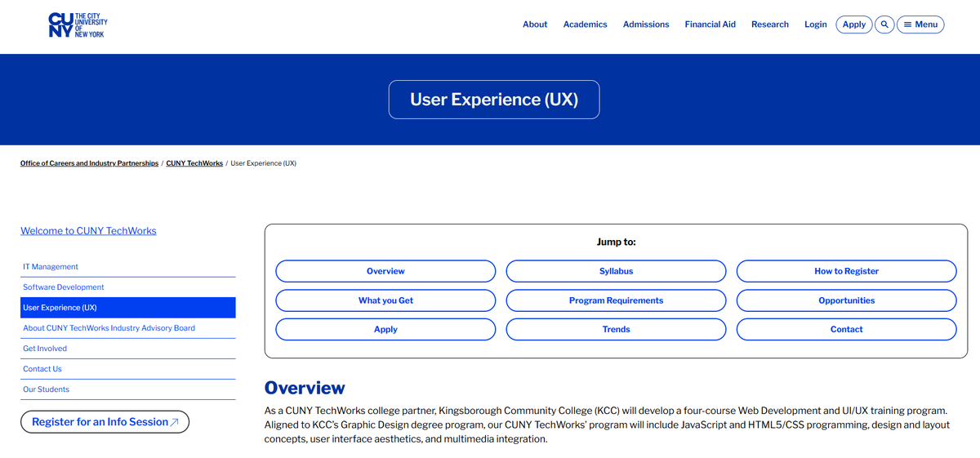The height and width of the screenshot is (458, 980).
Task: Select Our Students in sidebar
Action: tap(128, 389)
